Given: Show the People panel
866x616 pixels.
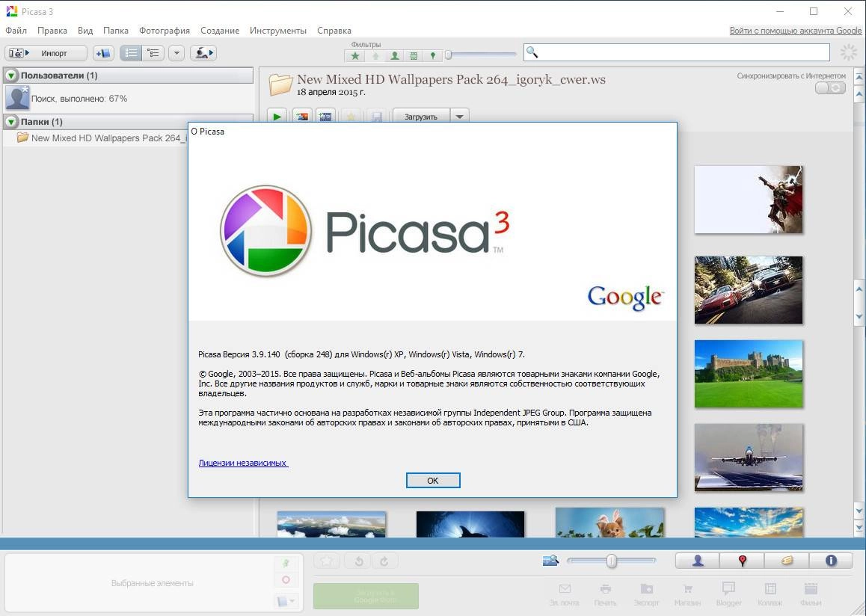Looking at the screenshot, I should click(698, 561).
